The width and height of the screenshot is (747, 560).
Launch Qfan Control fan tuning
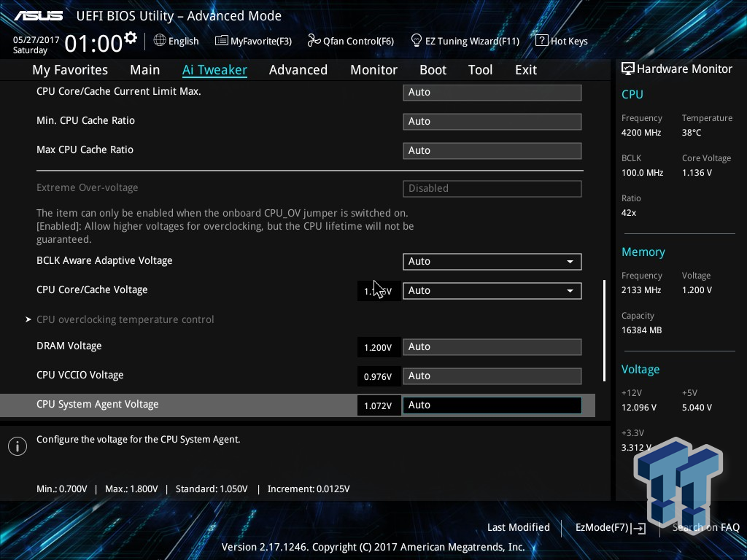[350, 41]
